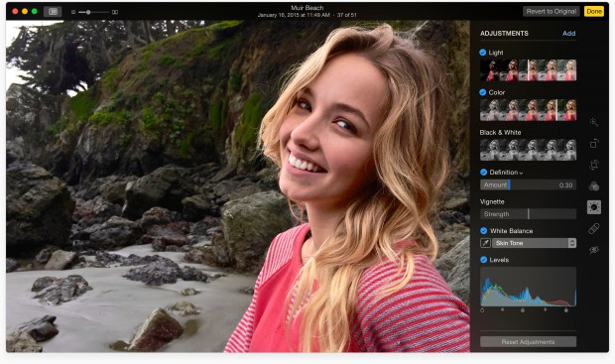615x364 pixels.
Task: Click the woman's photo in the editor
Action: (238, 186)
